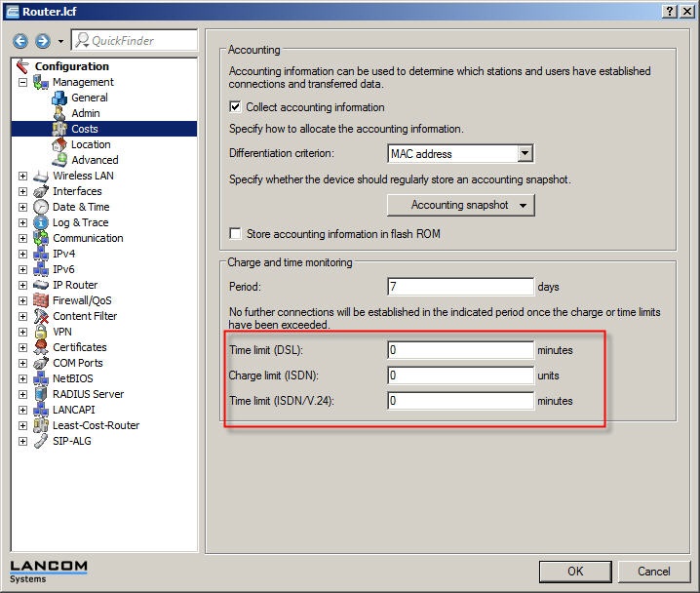This screenshot has width=700, height=593.
Task: Click the Log & Trace info icon
Action: pyautogui.click(x=41, y=222)
